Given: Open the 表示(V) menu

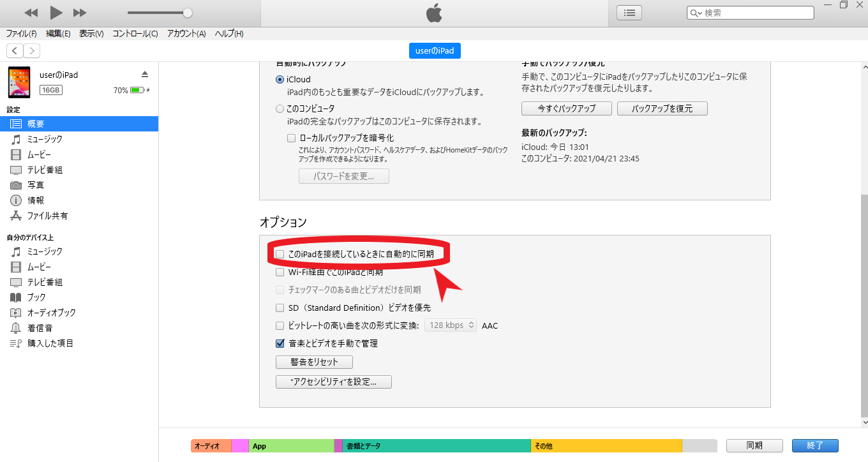Looking at the screenshot, I should (91, 34).
